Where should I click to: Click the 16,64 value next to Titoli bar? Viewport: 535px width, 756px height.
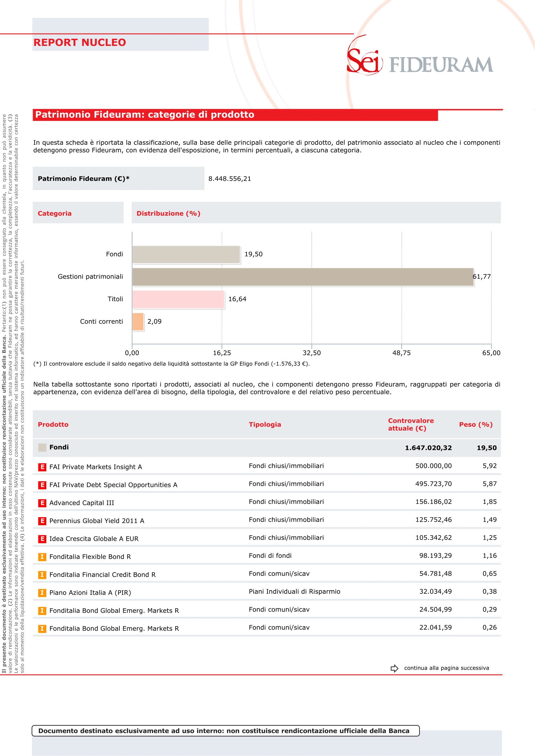pos(237,299)
